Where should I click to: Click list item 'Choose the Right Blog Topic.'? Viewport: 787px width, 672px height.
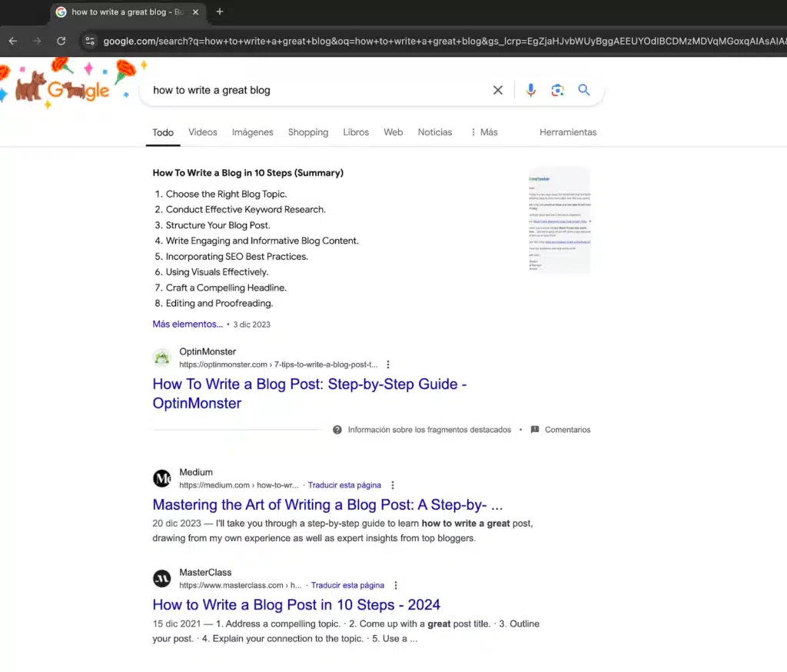point(227,194)
